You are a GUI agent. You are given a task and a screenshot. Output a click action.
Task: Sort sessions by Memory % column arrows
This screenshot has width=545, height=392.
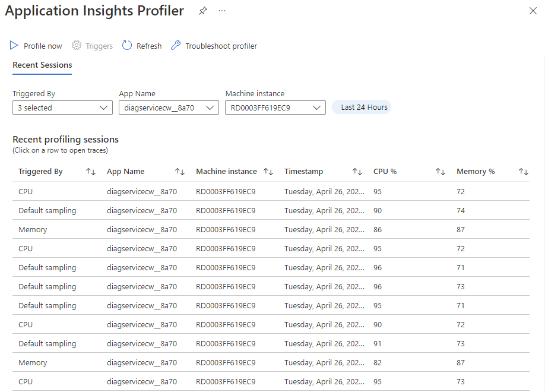pos(524,172)
